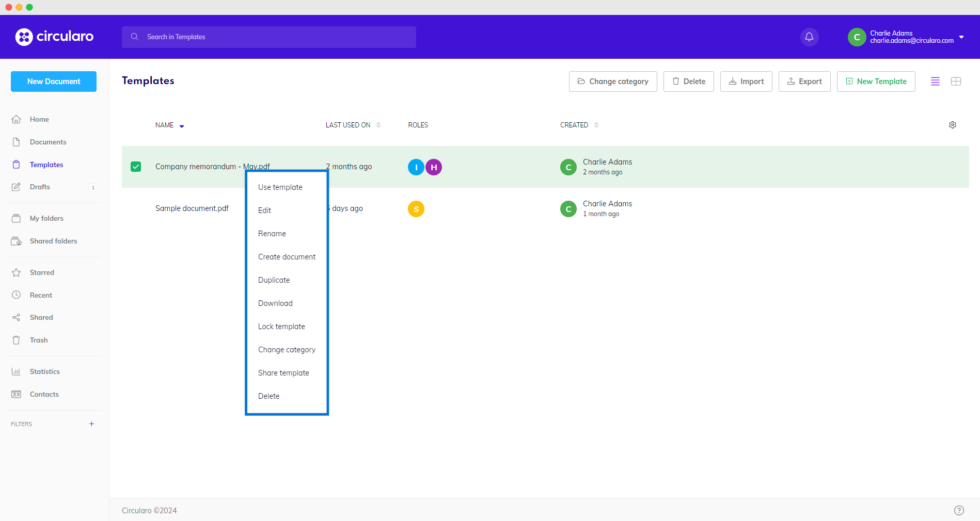Open the Contacts section
980x521 pixels.
tap(44, 394)
